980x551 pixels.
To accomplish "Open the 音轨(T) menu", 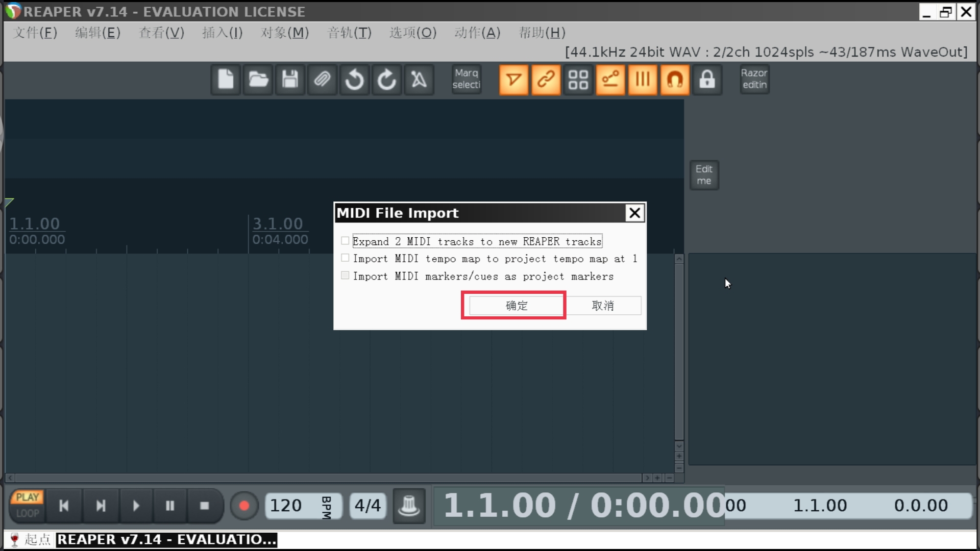I will click(x=349, y=33).
